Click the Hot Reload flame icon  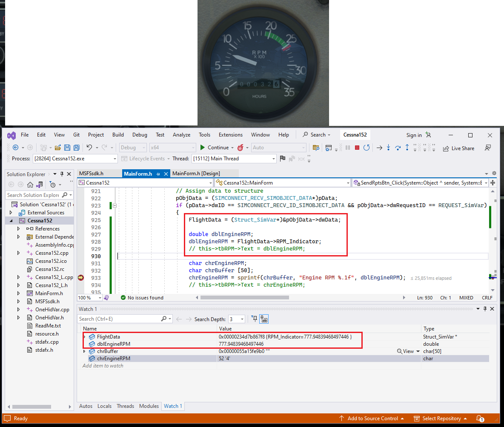pyautogui.click(x=240, y=148)
